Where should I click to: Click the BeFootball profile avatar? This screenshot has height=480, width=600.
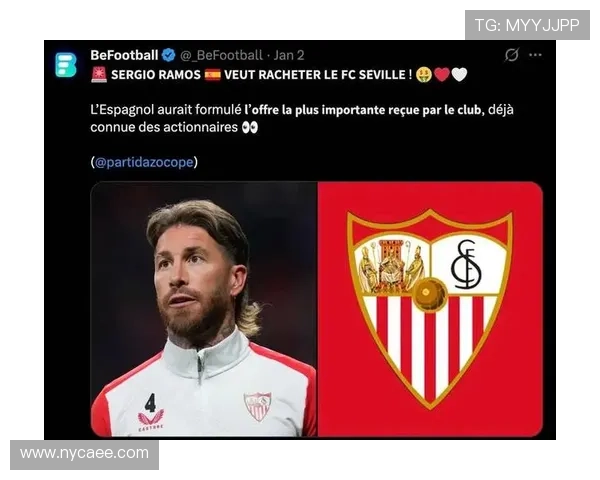click(66, 65)
